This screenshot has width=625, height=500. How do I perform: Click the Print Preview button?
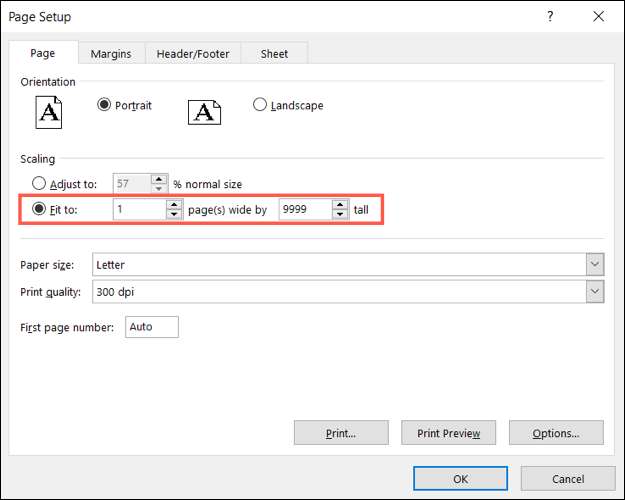pyautogui.click(x=449, y=433)
